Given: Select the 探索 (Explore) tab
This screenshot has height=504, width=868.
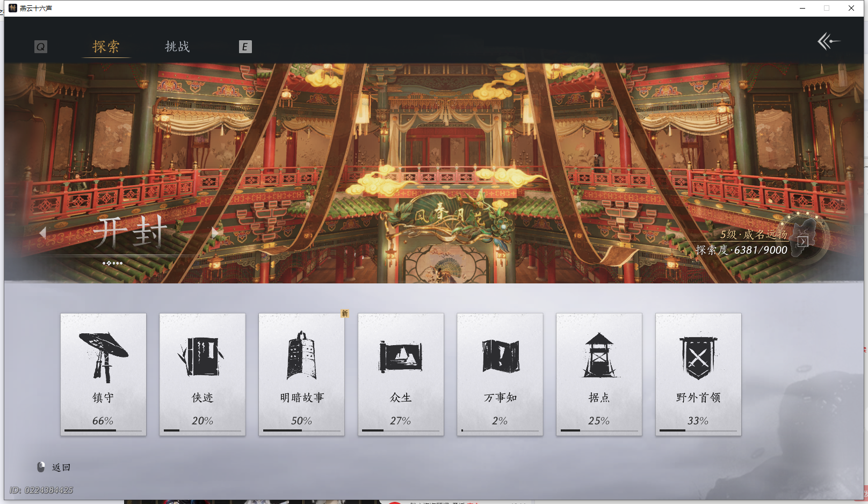Looking at the screenshot, I should coord(107,47).
